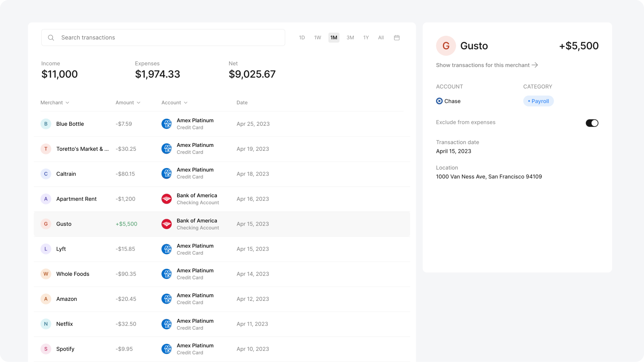644x362 pixels.
Task: Click the Amex logo in Netflix row
Action: coord(167,324)
